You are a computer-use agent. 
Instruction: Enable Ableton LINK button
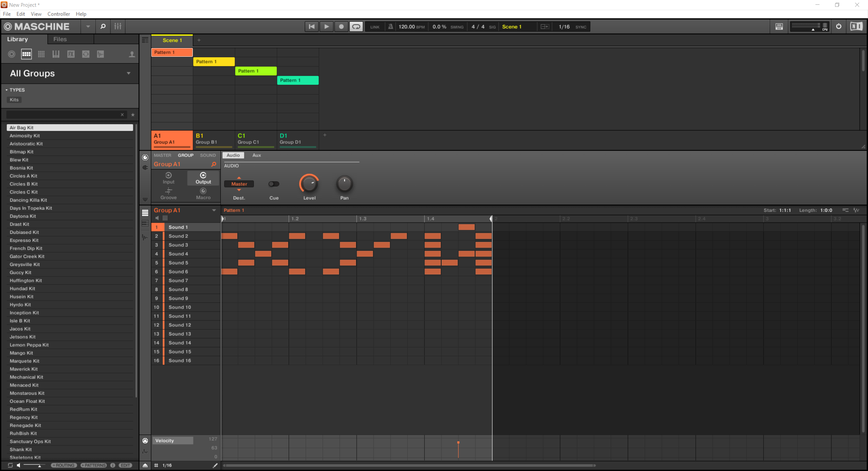tap(375, 27)
